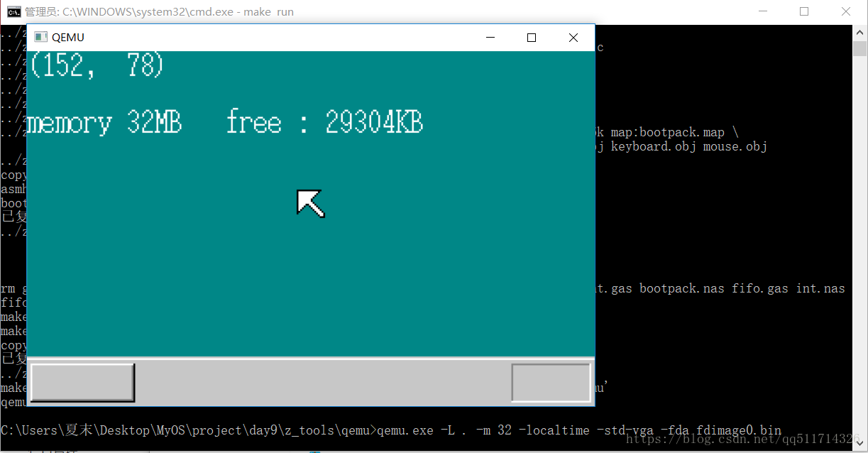Maximize the QEMU window
The height and width of the screenshot is (453, 868).
(x=532, y=38)
